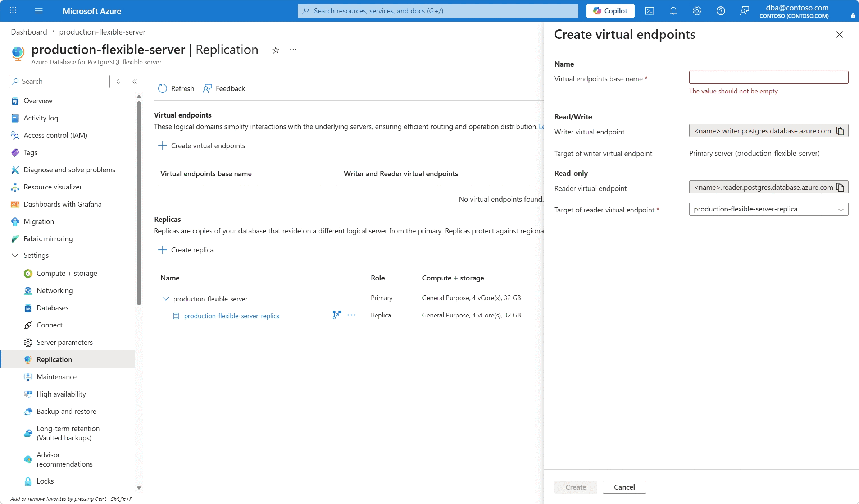
Task: Favorite the page with the star icon
Action: click(x=276, y=50)
